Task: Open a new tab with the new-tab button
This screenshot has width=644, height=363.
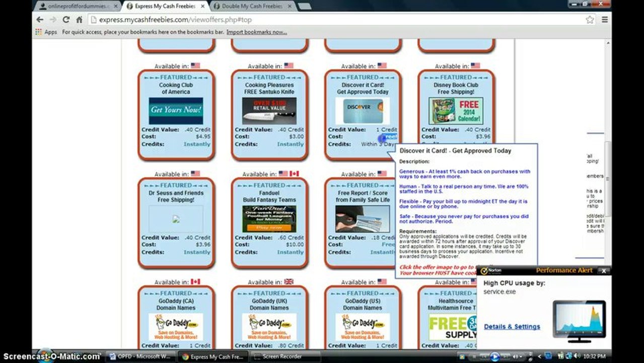Action: point(304,7)
